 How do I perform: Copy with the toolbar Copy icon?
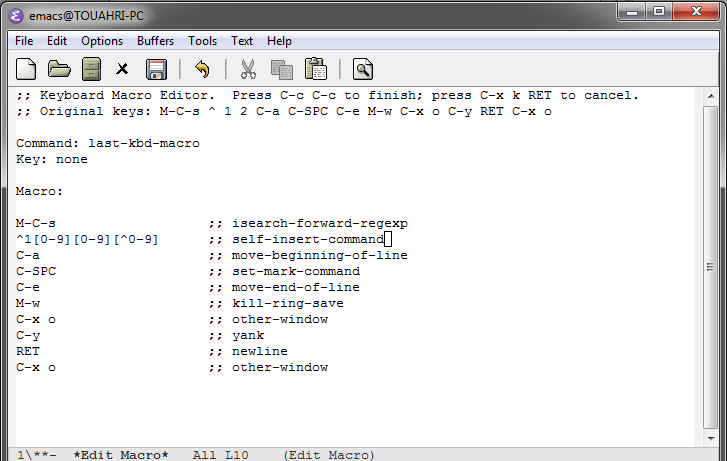coord(281,70)
